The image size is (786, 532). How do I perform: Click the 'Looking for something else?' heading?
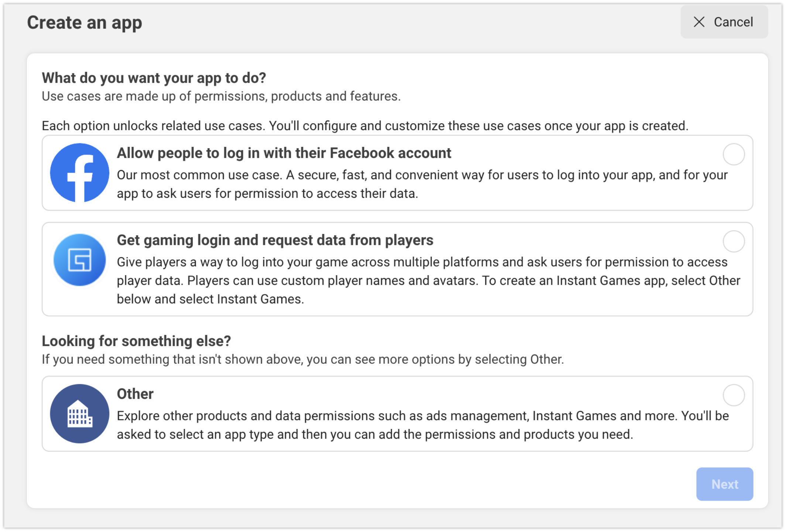[136, 341]
